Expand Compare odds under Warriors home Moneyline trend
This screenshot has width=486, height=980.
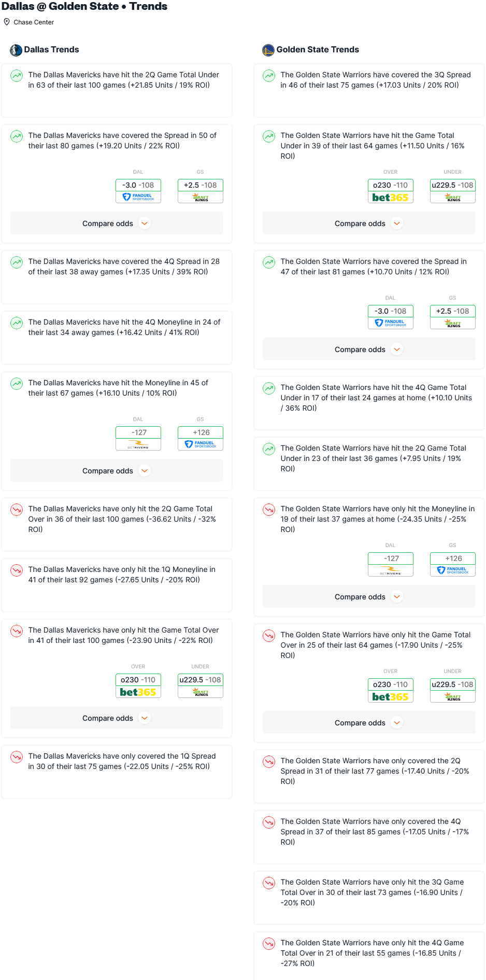pos(369,597)
